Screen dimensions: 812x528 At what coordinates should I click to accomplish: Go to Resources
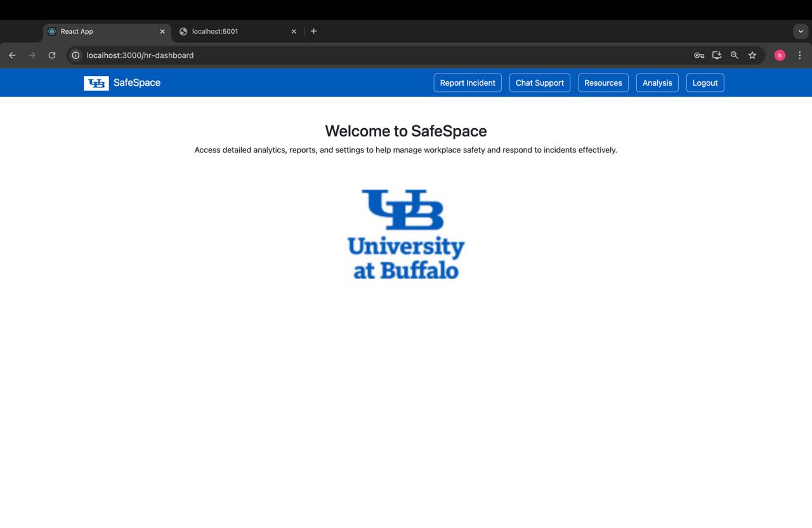(x=603, y=82)
